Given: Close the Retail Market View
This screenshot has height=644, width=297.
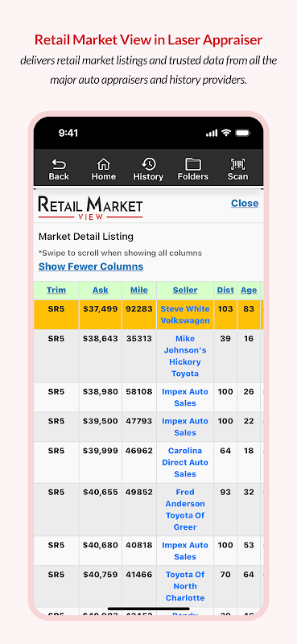Looking at the screenshot, I should [245, 204].
